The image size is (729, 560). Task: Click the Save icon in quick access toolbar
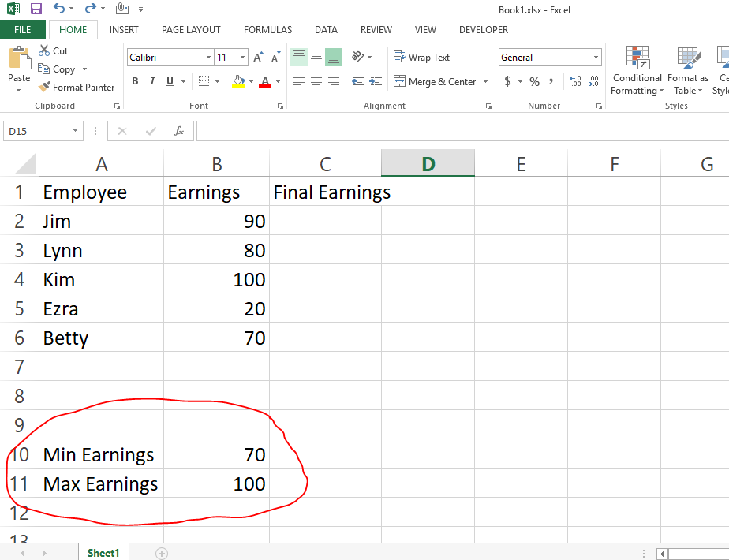(36, 9)
